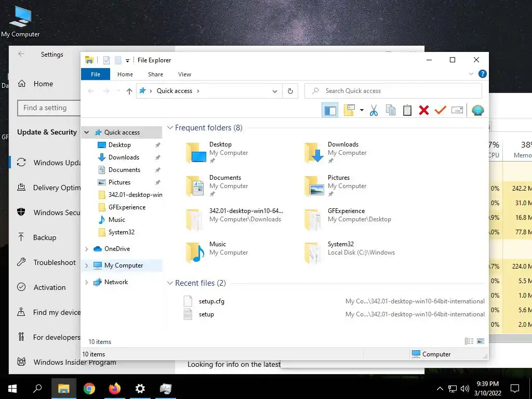Collapse the Quick access tree node

point(87,132)
